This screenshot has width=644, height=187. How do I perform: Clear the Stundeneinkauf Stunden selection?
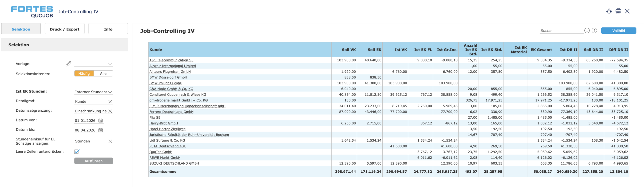point(110,141)
